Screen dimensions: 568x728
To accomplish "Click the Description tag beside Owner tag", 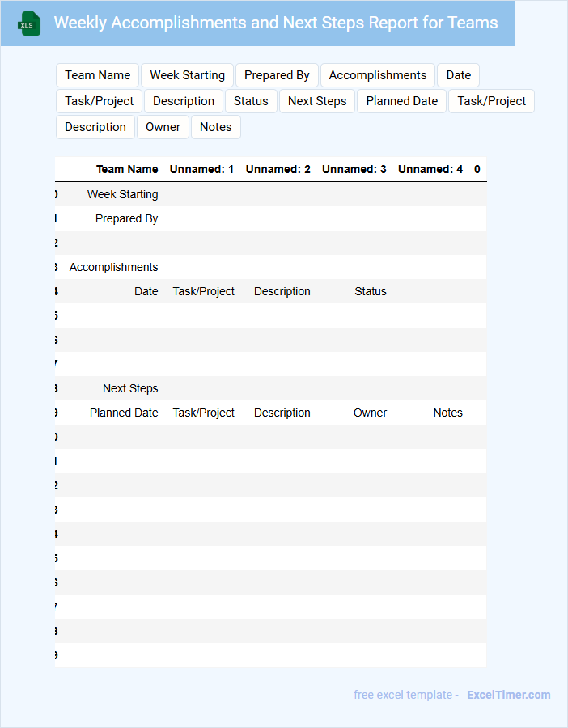I will tap(95, 127).
